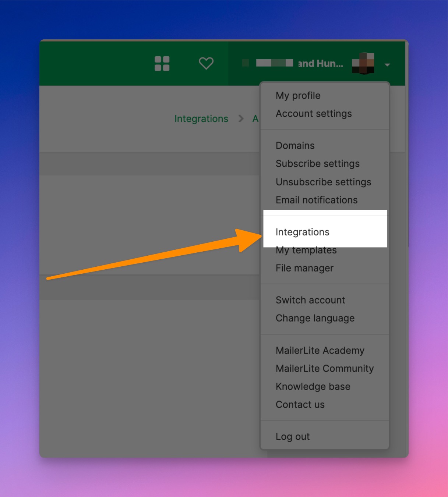Open MailerLite Community link
The image size is (448, 497).
pos(324,369)
